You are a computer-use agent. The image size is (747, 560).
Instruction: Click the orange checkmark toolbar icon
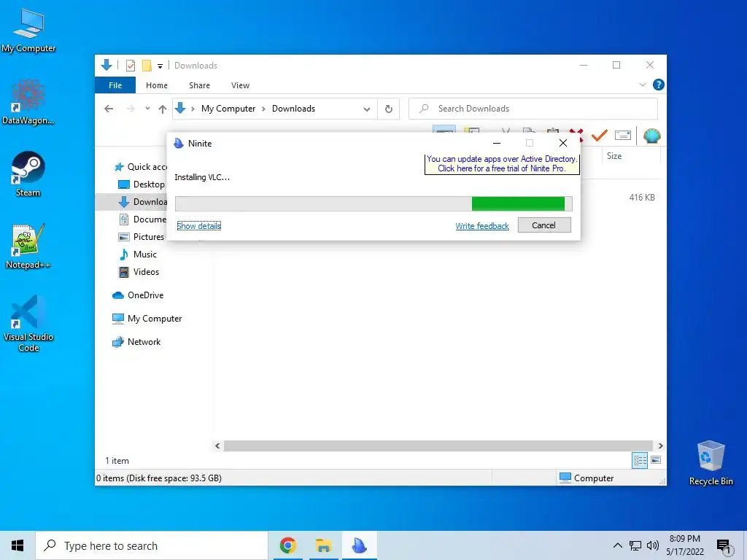click(600, 135)
